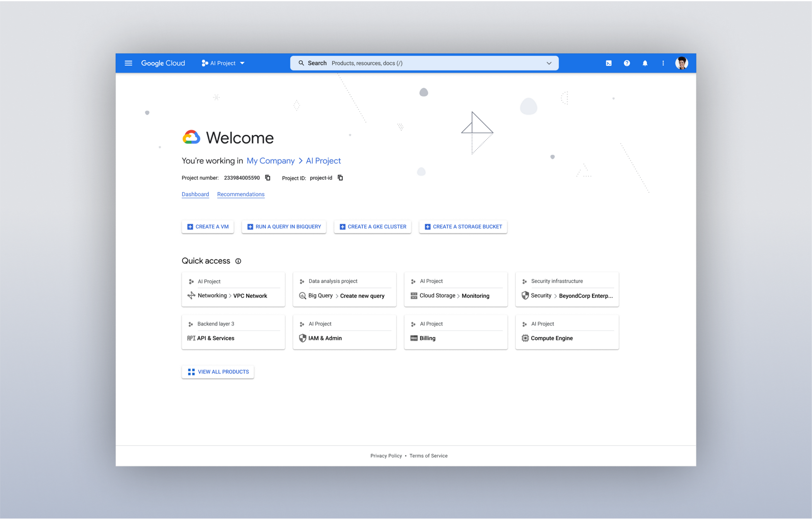Open the three-dot more options menu
812x523 pixels.
663,63
